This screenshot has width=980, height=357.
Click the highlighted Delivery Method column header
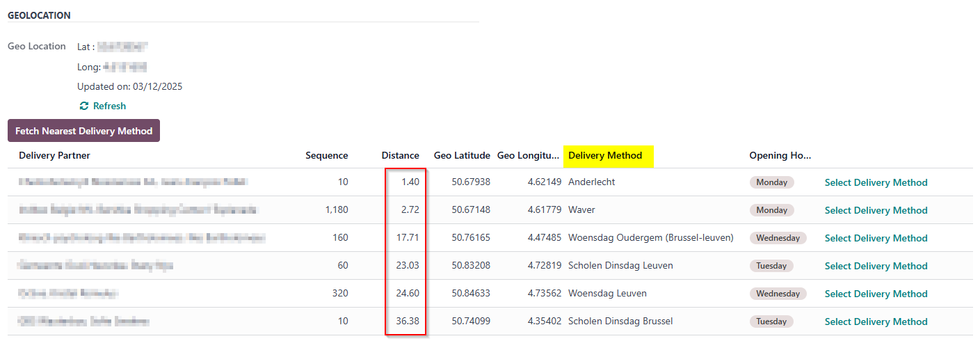(605, 155)
